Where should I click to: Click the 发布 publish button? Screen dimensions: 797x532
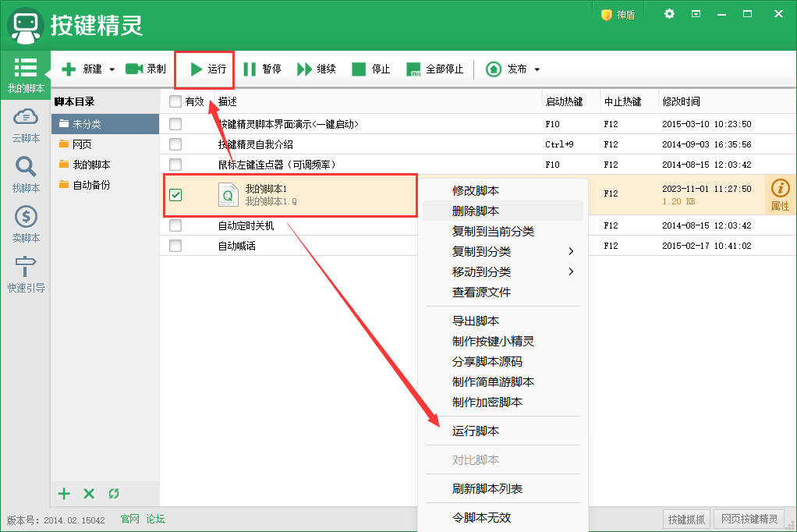506,69
